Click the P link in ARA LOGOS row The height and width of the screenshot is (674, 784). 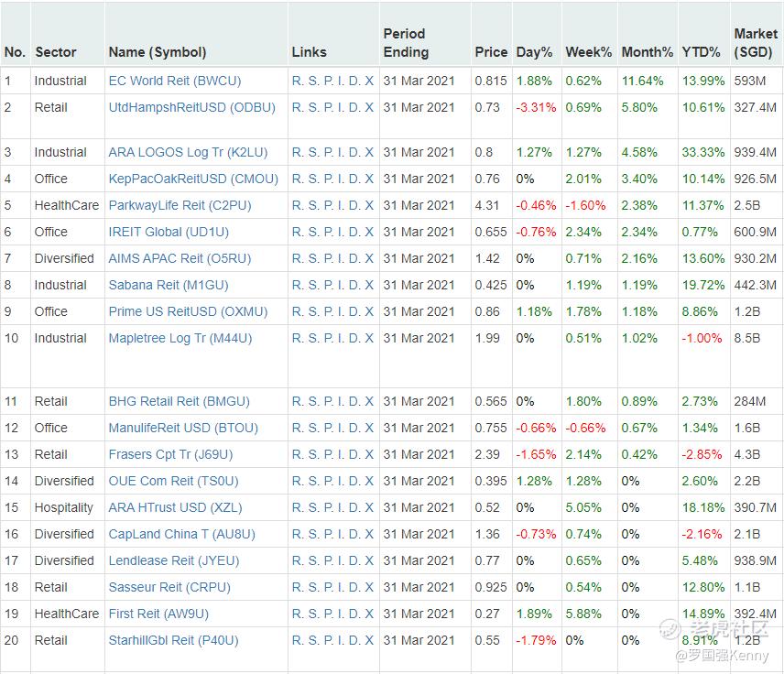pos(329,153)
